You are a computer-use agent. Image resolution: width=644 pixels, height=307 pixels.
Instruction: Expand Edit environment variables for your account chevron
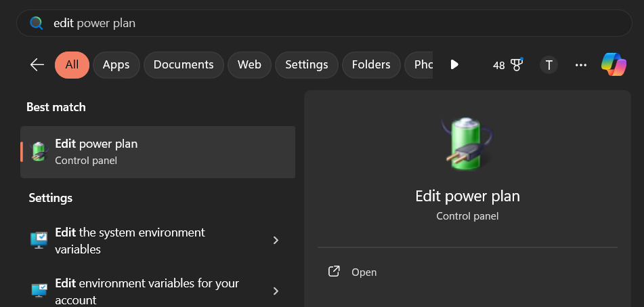tap(276, 291)
